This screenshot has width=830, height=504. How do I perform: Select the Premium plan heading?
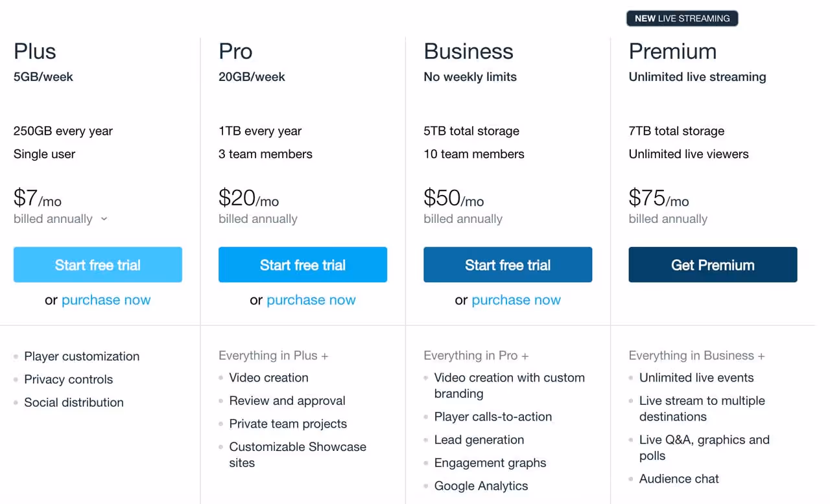click(672, 51)
